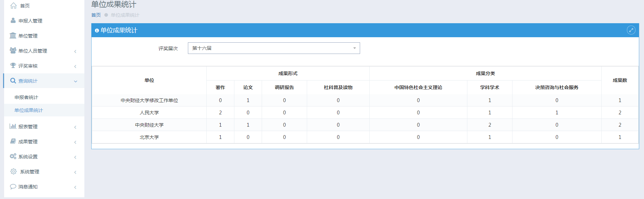Select the 人民大学 row name
The width and height of the screenshot is (644, 199).
(x=149, y=113)
